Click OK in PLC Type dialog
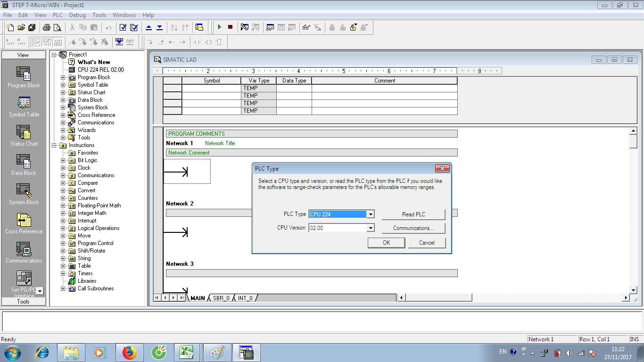 (x=386, y=243)
